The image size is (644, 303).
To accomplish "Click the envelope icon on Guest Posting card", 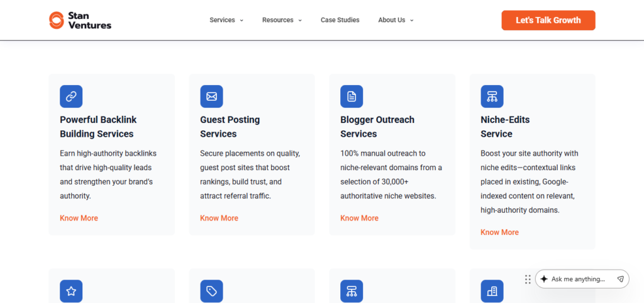I will point(211,96).
